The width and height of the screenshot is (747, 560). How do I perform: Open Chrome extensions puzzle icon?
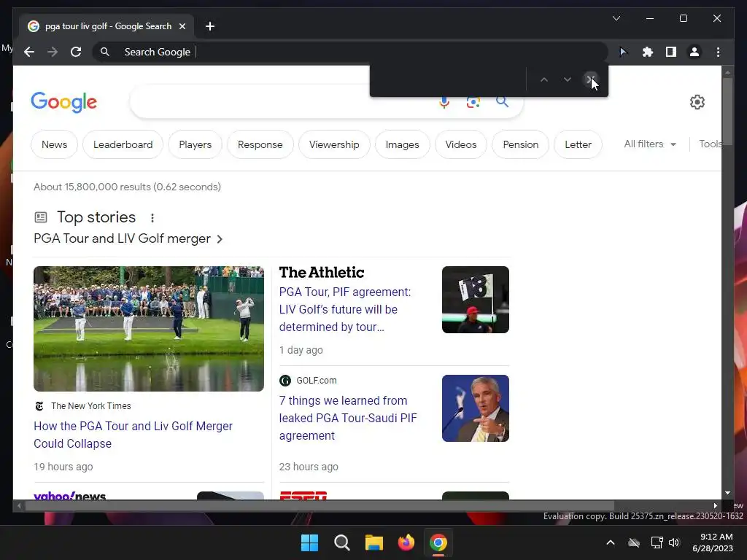pos(648,52)
